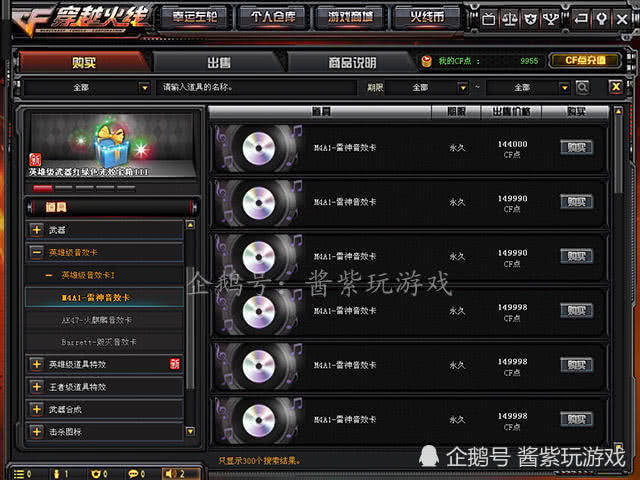Expand the 英雄级道具特效 category
The image size is (640, 480).
pos(36,364)
